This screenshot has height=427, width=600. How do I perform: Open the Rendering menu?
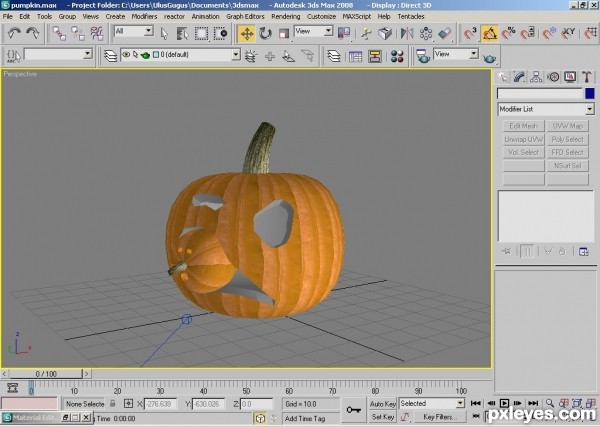[x=285, y=16]
